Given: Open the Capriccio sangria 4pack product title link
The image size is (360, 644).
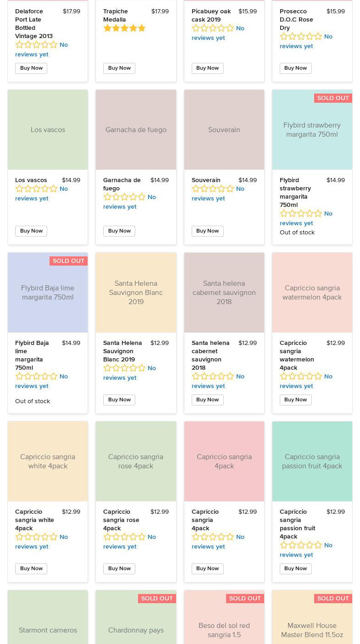Looking at the screenshot, I should 205,520.
